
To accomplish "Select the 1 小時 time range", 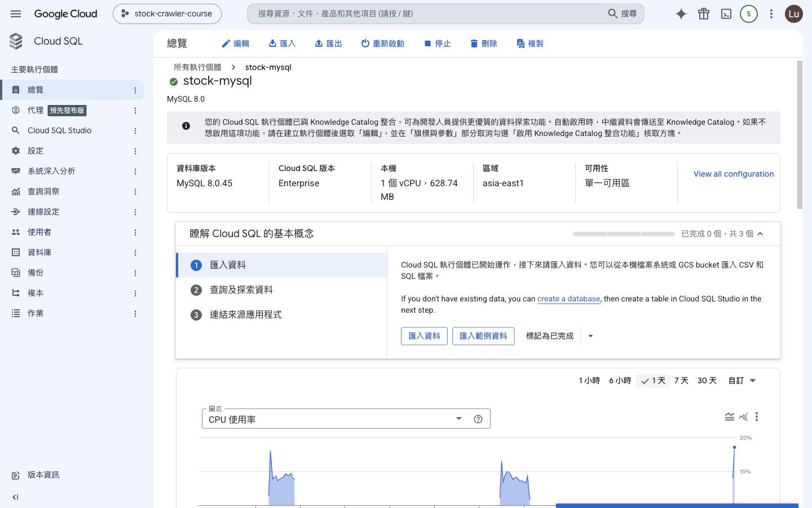I will 589,380.
